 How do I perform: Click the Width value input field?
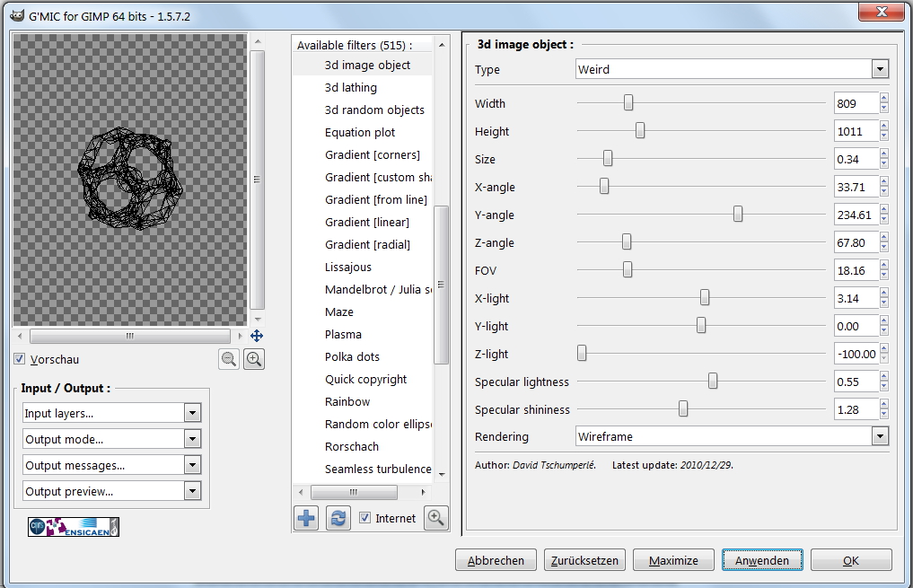point(855,103)
